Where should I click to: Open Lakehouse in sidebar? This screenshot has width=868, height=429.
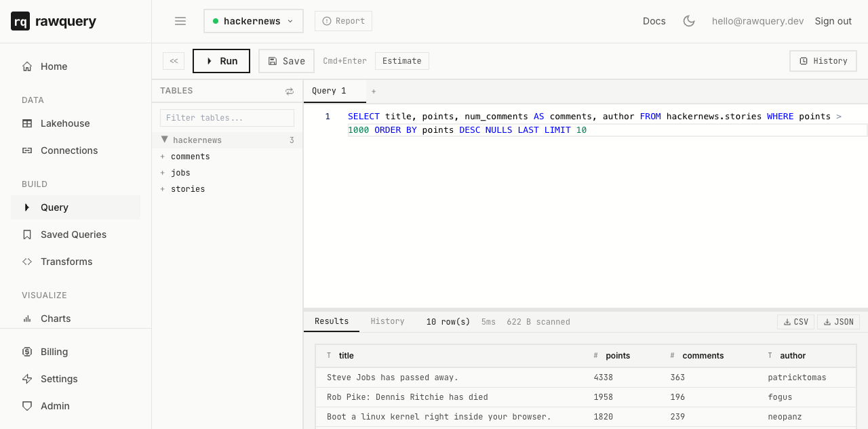[75, 123]
